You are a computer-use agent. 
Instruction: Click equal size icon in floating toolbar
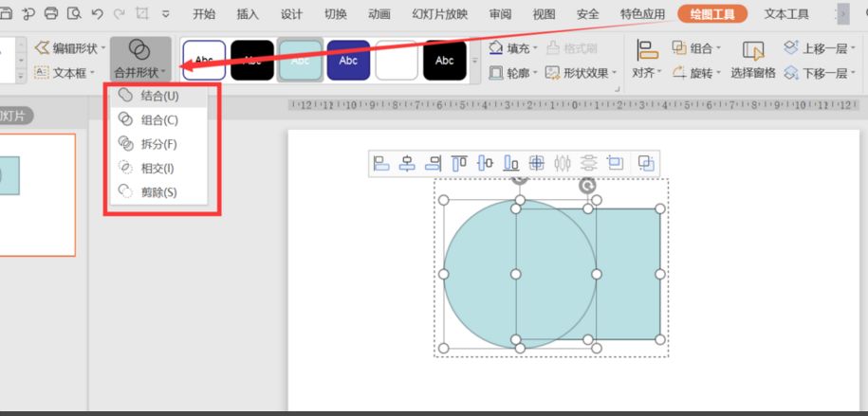[x=615, y=163]
